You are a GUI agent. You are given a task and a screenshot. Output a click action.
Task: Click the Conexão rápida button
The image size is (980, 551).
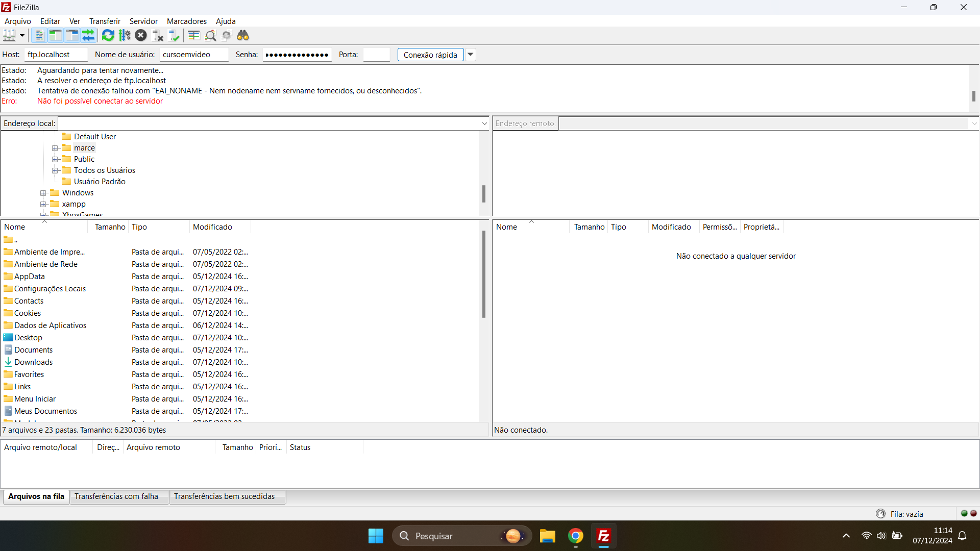[x=430, y=55]
